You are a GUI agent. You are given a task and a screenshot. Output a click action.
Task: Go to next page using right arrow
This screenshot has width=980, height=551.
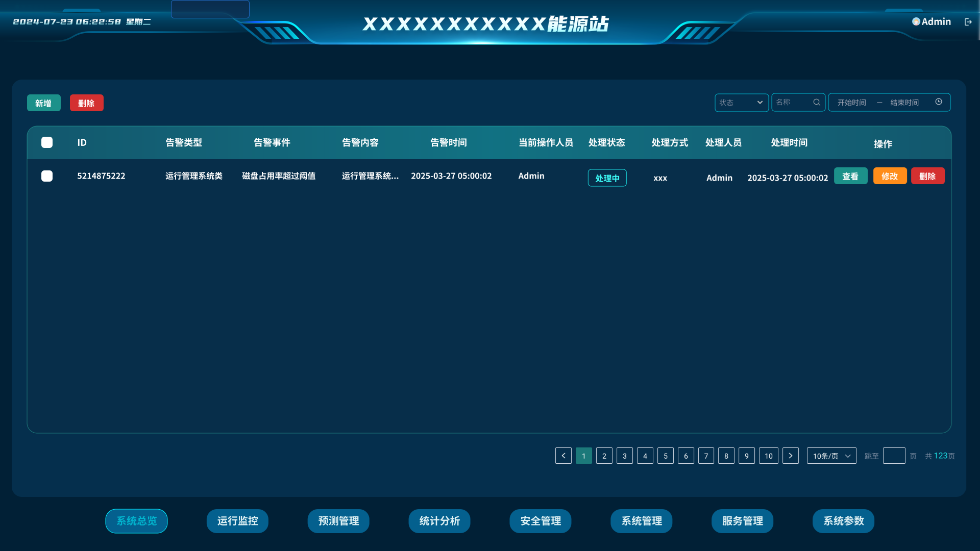tap(791, 456)
